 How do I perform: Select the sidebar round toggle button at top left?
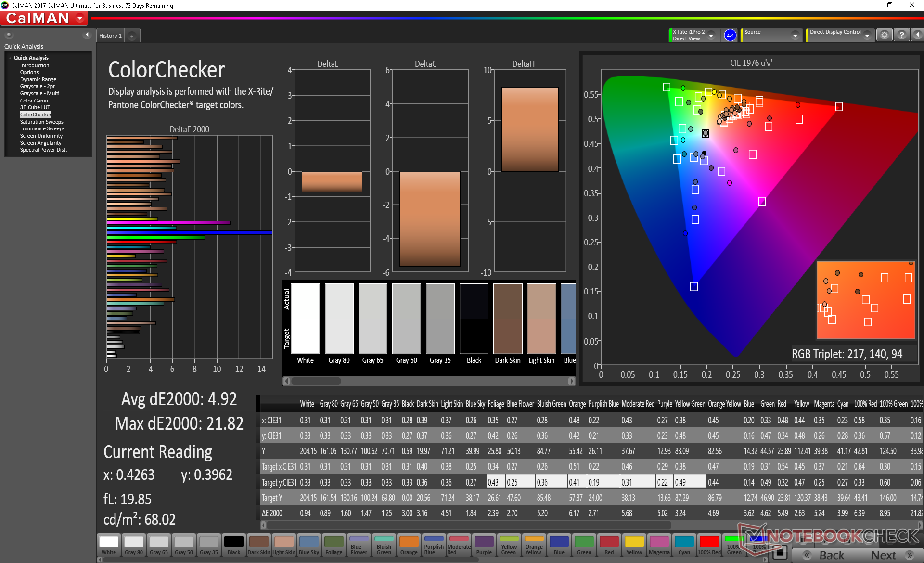point(9,35)
